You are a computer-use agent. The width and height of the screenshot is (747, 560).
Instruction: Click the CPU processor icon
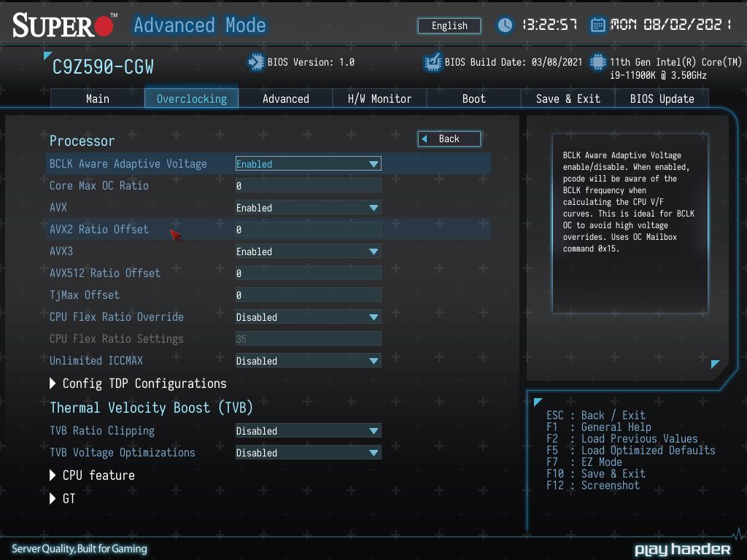(x=598, y=62)
